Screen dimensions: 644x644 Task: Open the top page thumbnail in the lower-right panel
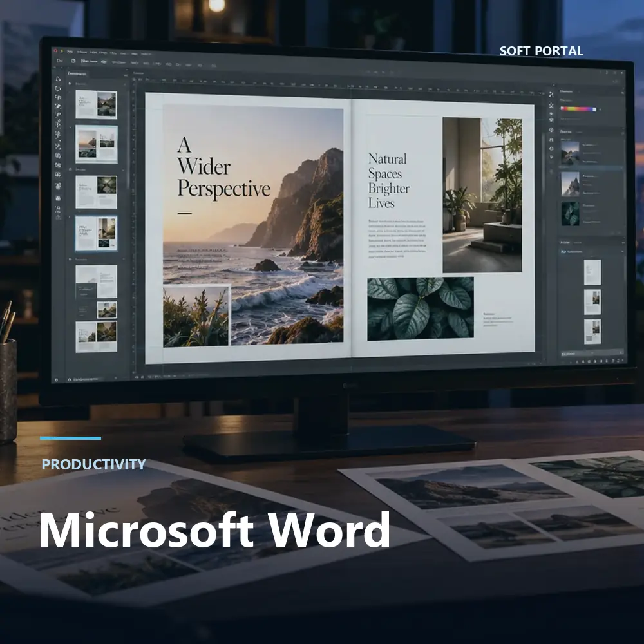(592, 272)
